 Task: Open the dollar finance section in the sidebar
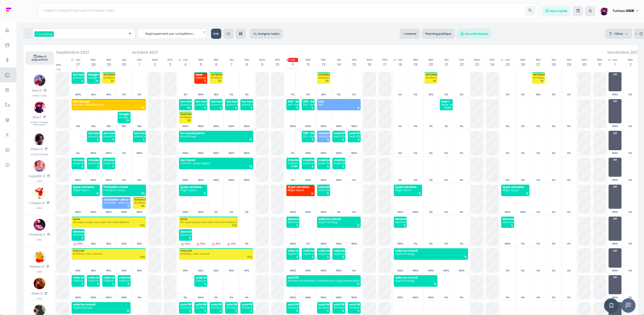coord(7,60)
